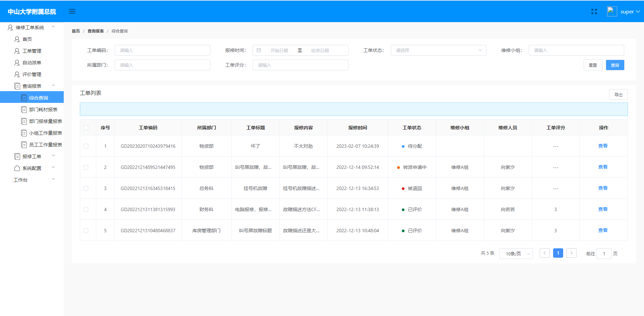The width and height of the screenshot is (644, 316).
Task: Collapse the 查询报表 submenu chevron
Action: click(x=53, y=86)
